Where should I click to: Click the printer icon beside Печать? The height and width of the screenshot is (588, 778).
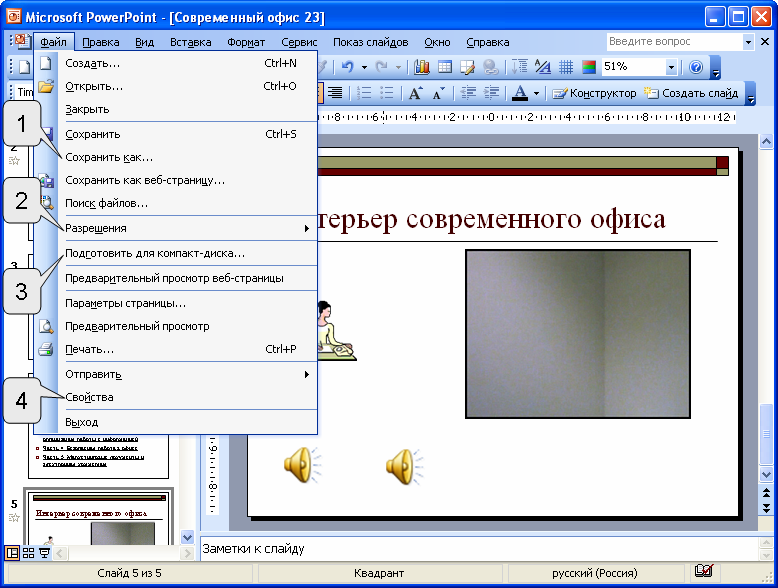[46, 349]
